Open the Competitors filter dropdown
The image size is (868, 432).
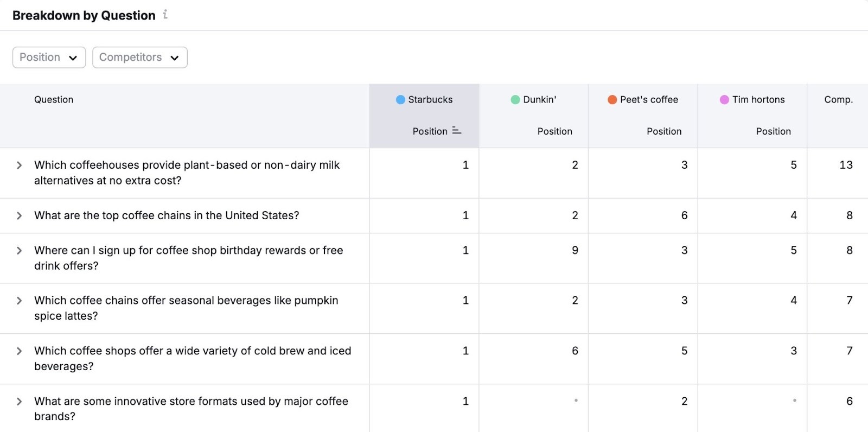tap(139, 58)
